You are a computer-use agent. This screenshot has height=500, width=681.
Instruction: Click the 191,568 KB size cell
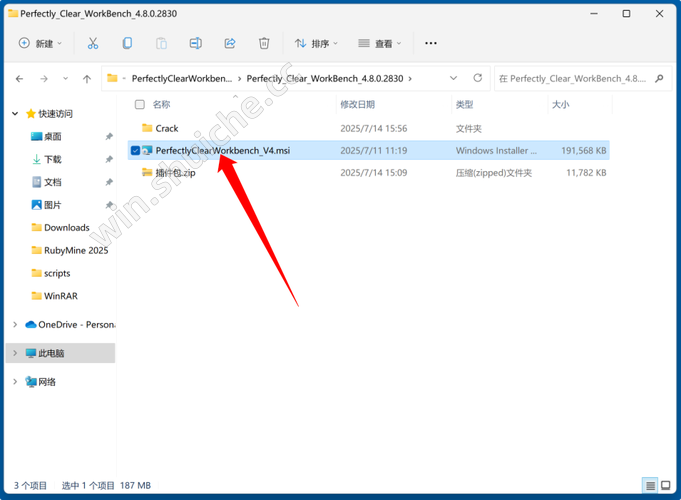click(583, 150)
